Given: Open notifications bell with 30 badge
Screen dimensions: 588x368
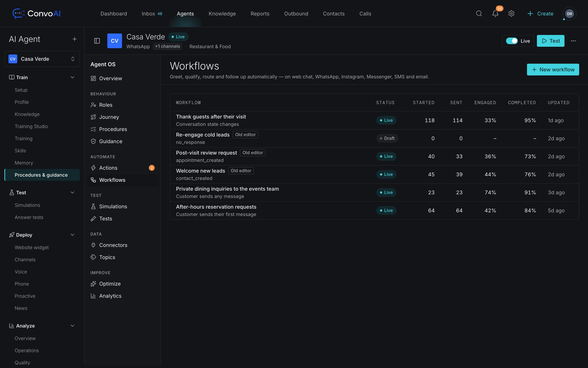Looking at the screenshot, I should 495,13.
